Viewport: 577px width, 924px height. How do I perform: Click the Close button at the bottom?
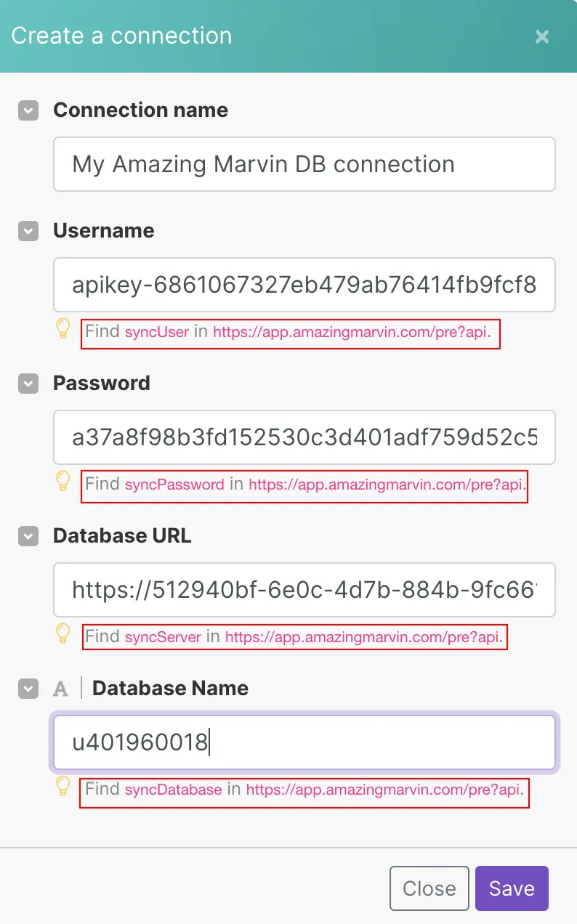point(429,888)
